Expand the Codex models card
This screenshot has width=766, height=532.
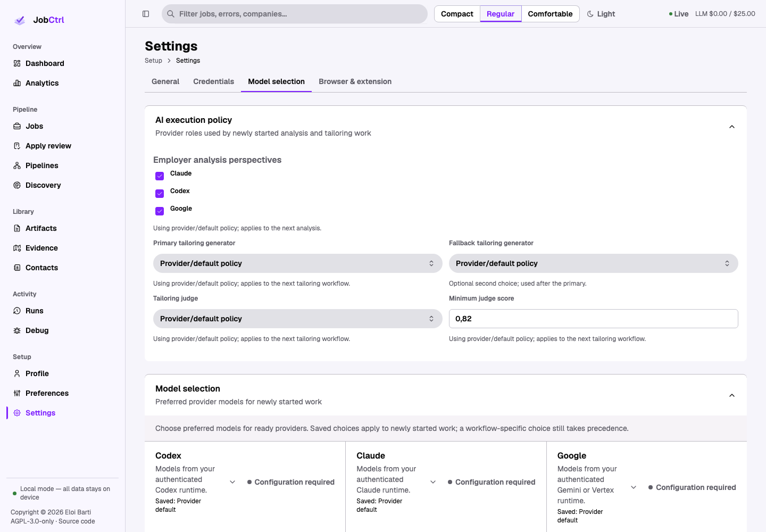[232, 482]
